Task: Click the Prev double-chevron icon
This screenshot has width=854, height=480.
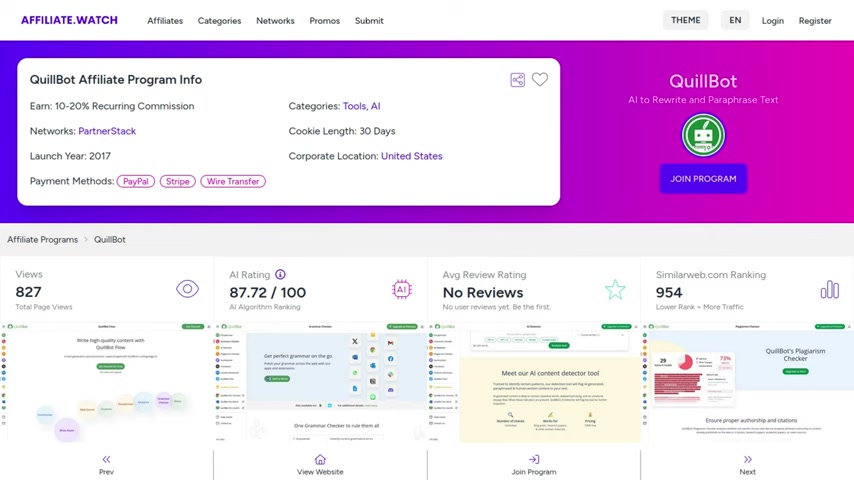Action: 106,459
